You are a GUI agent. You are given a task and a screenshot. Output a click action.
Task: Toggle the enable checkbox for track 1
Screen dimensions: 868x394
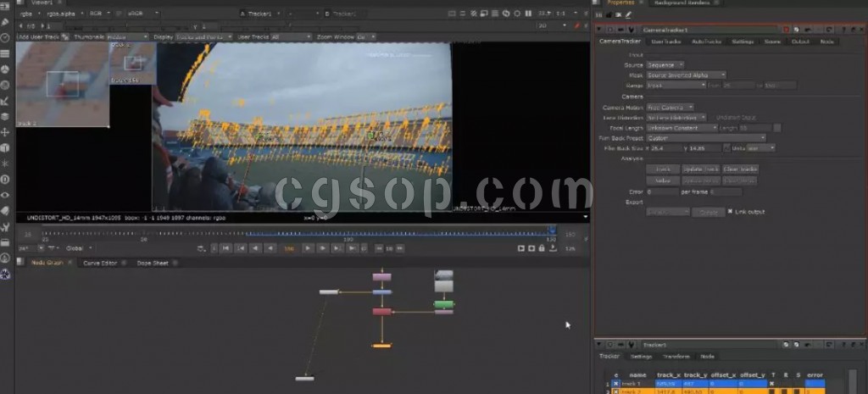point(616,384)
